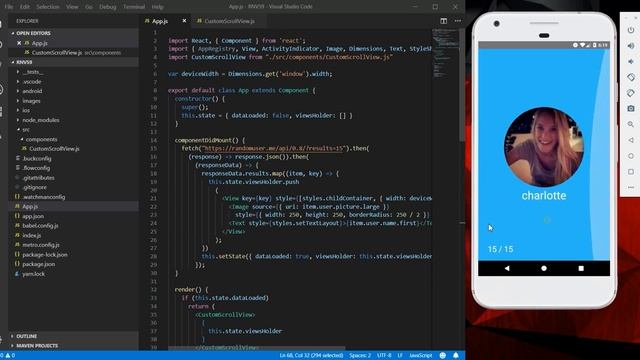Expand the .vscode folder
640x360 pixels.
pos(32,81)
